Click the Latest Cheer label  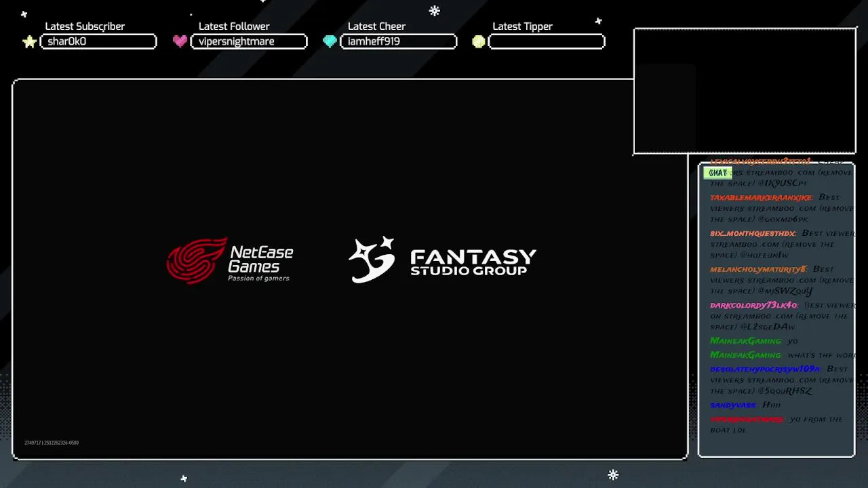376,26
